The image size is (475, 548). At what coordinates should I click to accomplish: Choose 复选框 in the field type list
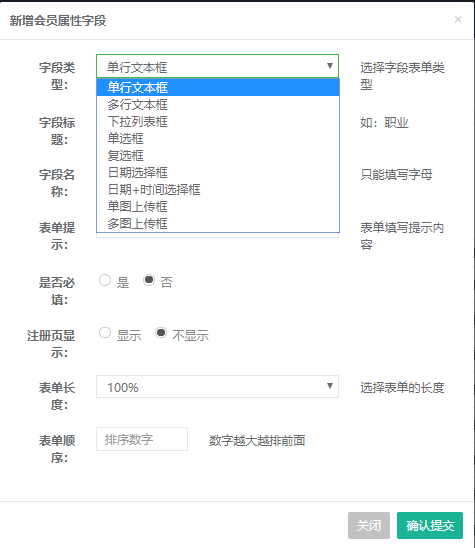(x=218, y=156)
